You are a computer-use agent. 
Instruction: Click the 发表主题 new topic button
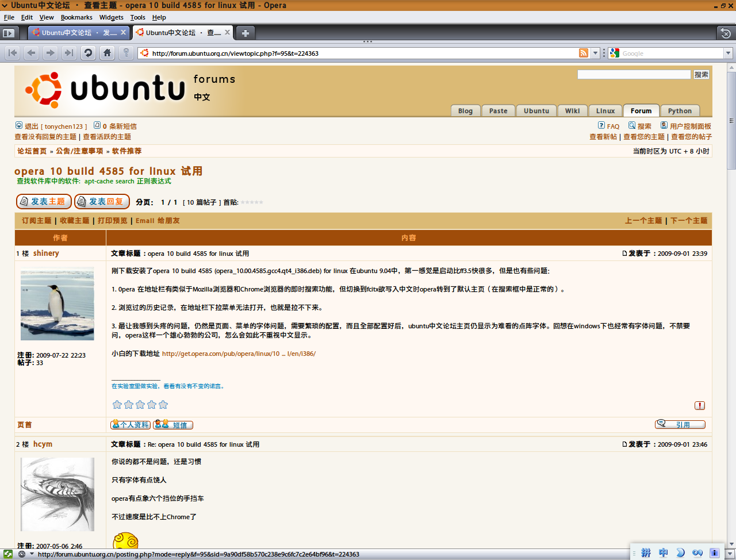[44, 201]
